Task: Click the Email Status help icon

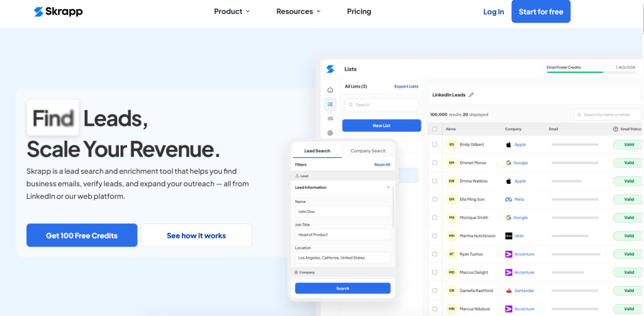Action: point(616,129)
